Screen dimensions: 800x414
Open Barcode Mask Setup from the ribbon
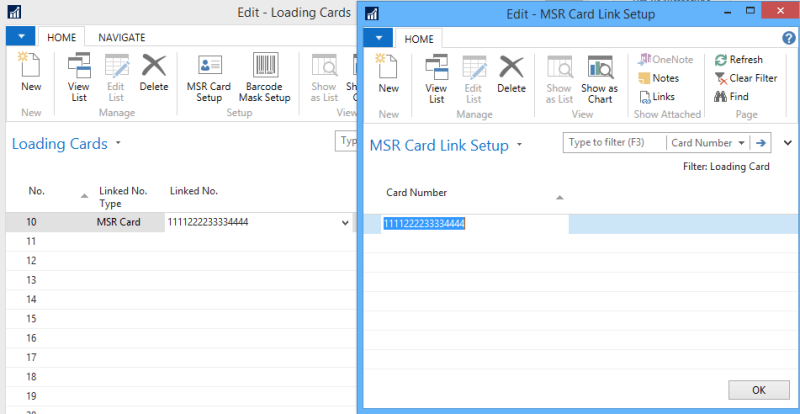tap(265, 77)
